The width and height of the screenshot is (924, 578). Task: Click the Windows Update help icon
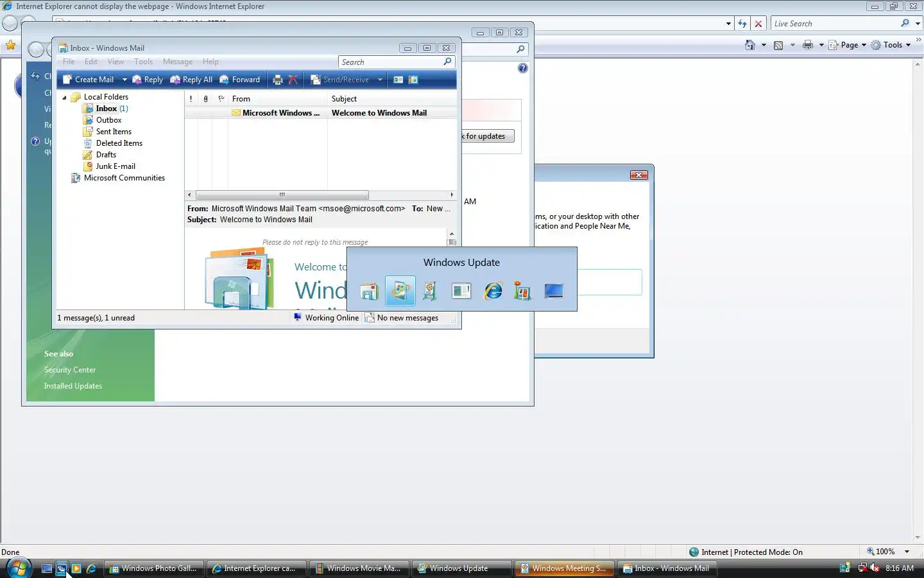click(x=523, y=68)
